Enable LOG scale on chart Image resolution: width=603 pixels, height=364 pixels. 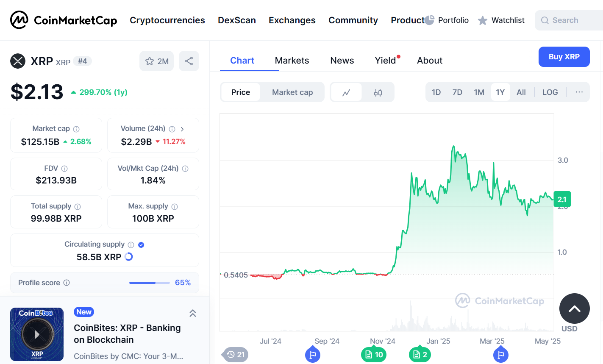tap(550, 92)
